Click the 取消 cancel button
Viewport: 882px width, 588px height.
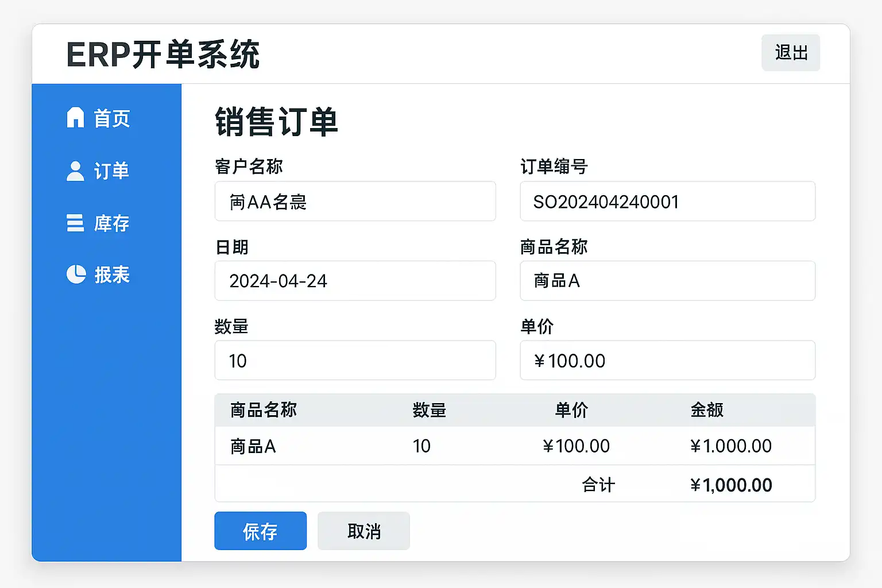tap(363, 531)
